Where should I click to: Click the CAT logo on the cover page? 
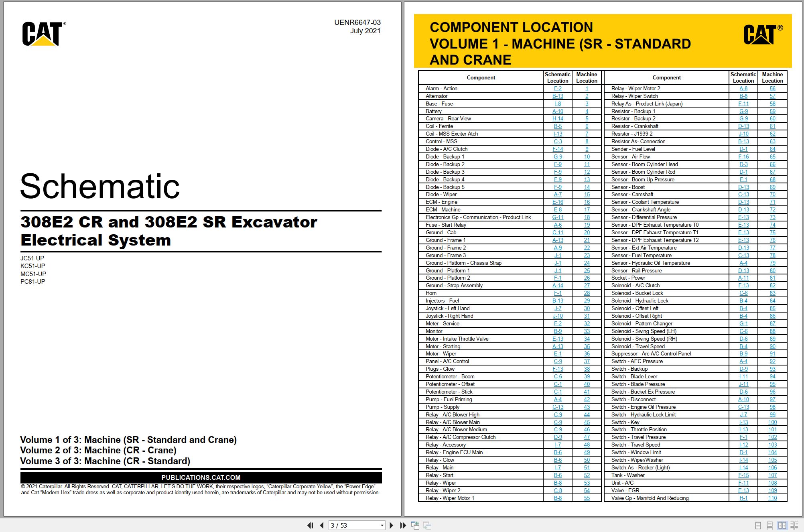click(44, 34)
